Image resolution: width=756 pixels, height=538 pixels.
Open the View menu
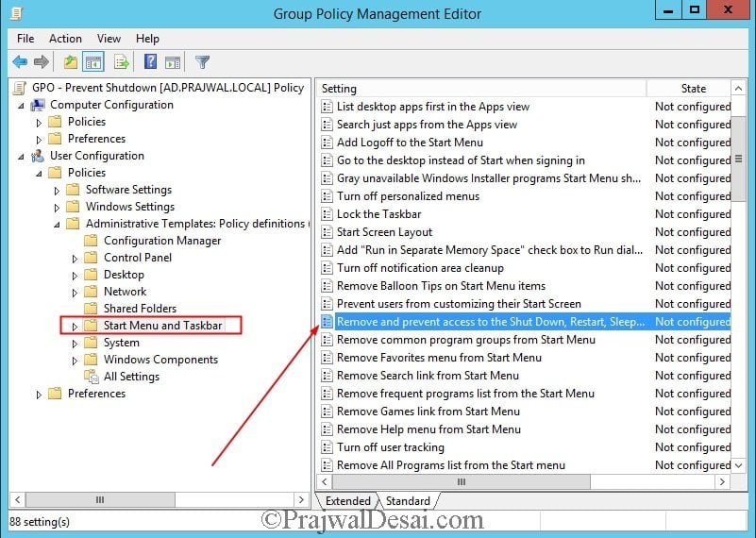click(109, 39)
